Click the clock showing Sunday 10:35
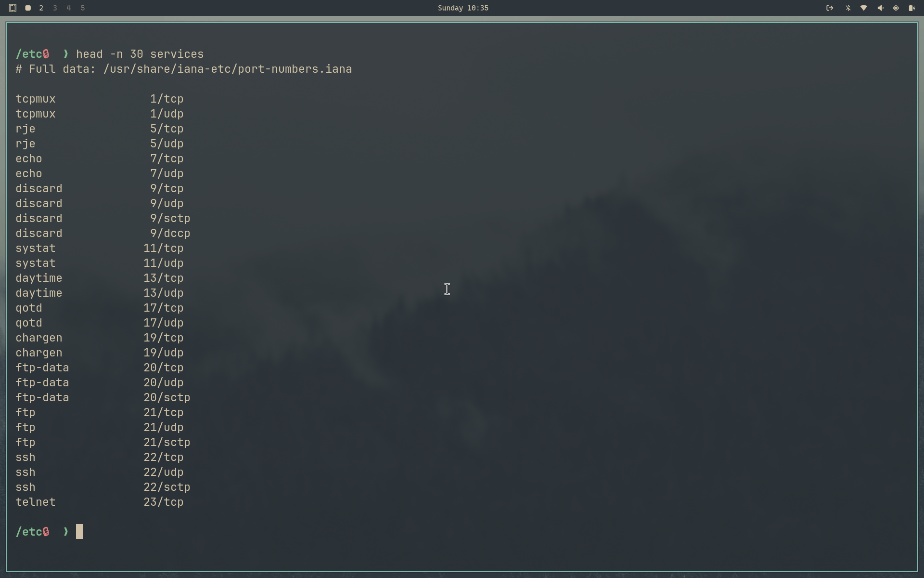Screen dimensions: 924x578 (x=462, y=8)
